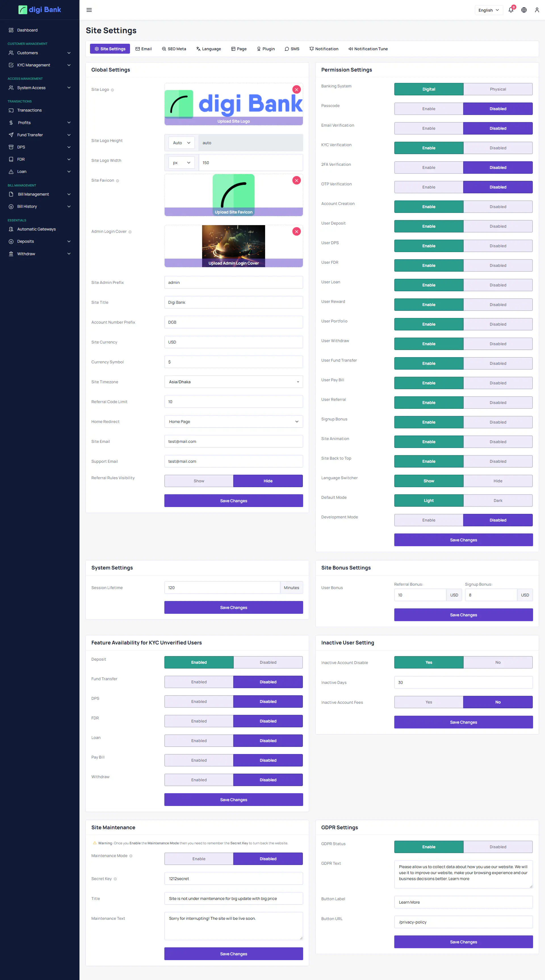Set Default Mode to Dark

click(498, 500)
